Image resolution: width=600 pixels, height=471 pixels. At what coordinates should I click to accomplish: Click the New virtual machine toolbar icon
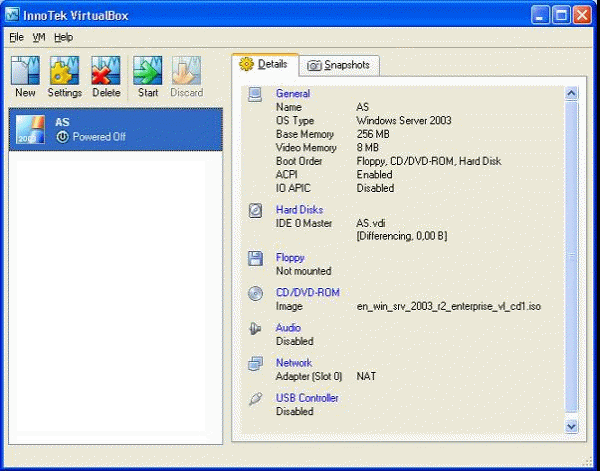click(x=25, y=70)
